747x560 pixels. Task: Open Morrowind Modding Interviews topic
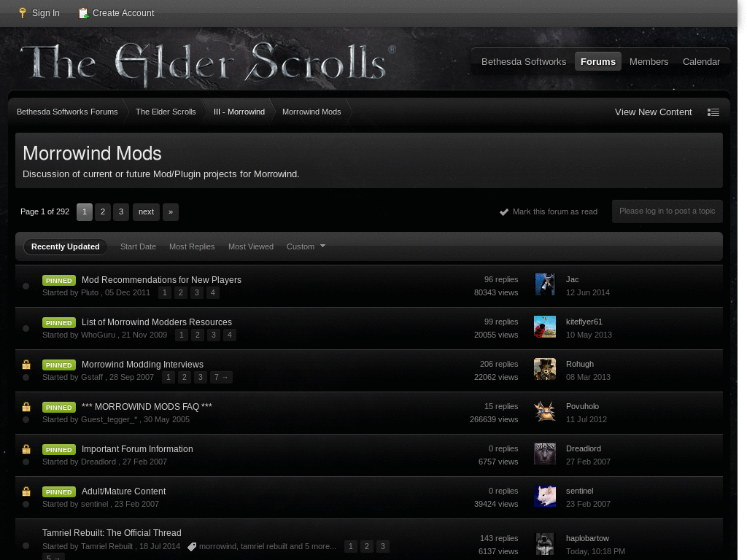(142, 365)
